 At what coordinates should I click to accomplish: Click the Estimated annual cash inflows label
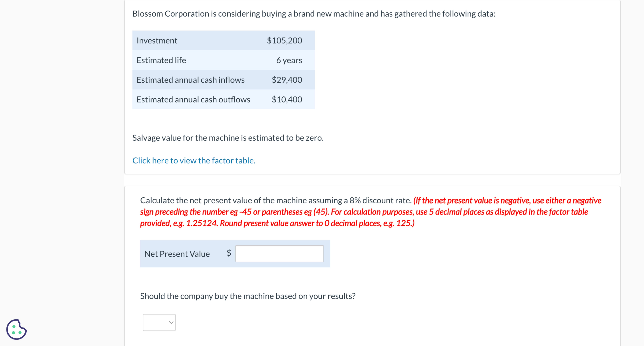[190, 80]
